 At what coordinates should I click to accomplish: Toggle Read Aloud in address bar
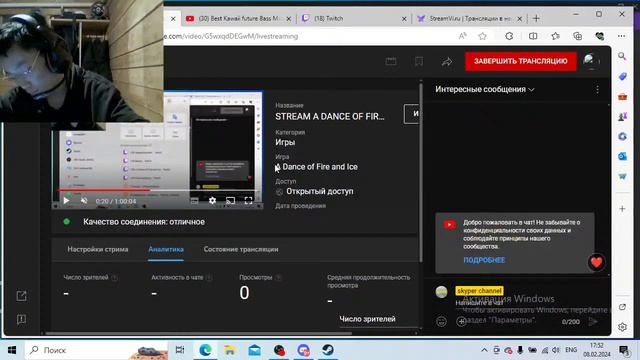[x=462, y=36]
